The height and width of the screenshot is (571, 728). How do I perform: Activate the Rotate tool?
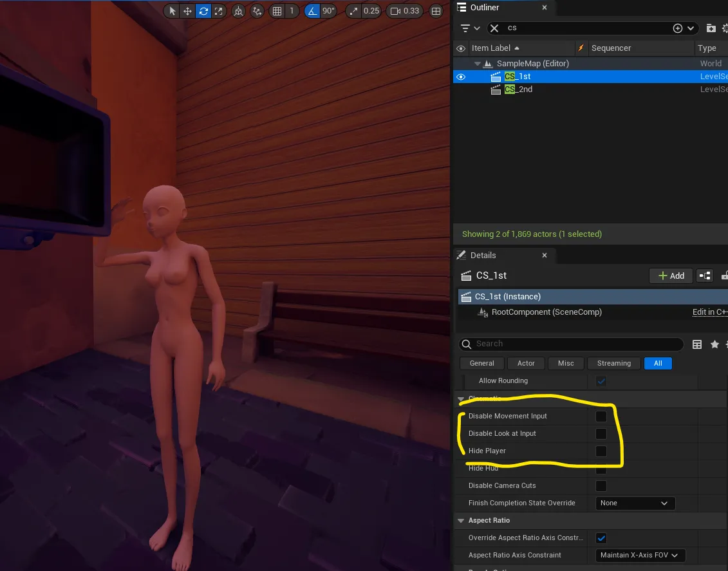point(203,11)
